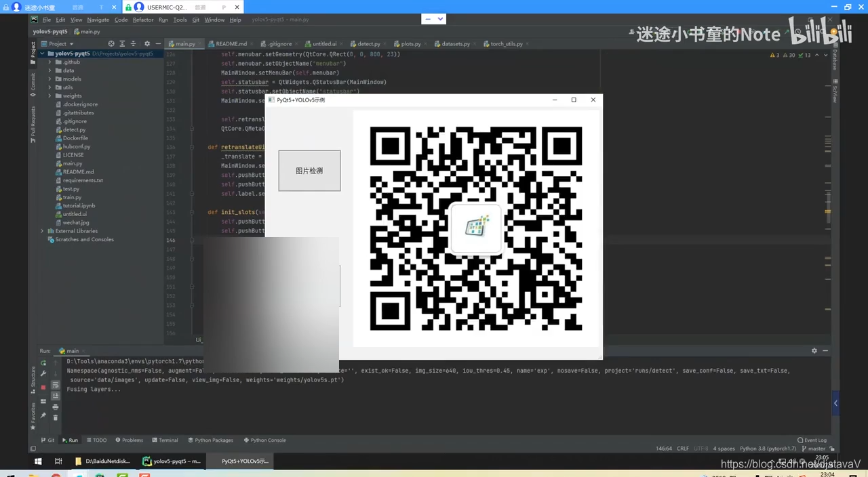868x477 pixels.
Task: Open the Terminal tool window
Action: [x=165, y=440]
